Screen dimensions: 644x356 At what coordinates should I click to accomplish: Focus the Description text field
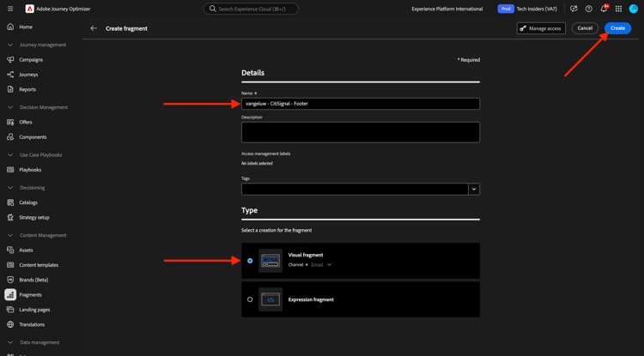[x=361, y=132]
